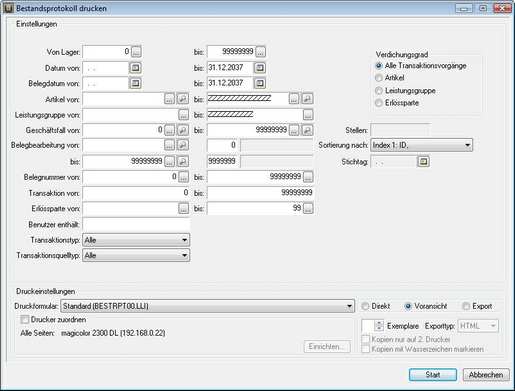Open calendar for Belegdatum bis 31.12.2037

pos(260,83)
